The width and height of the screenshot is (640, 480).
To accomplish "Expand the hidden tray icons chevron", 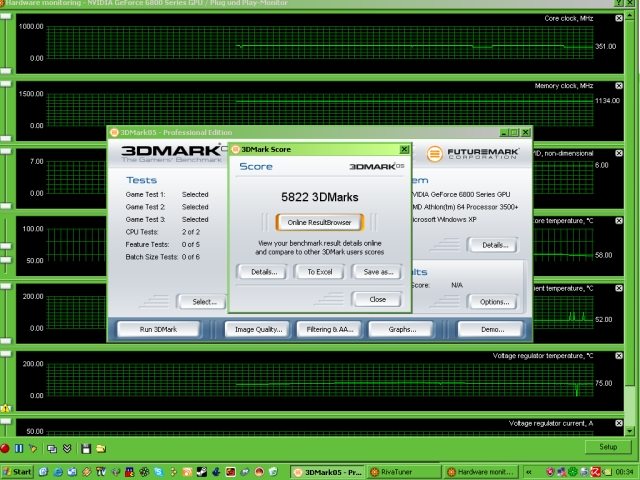I will (529, 472).
